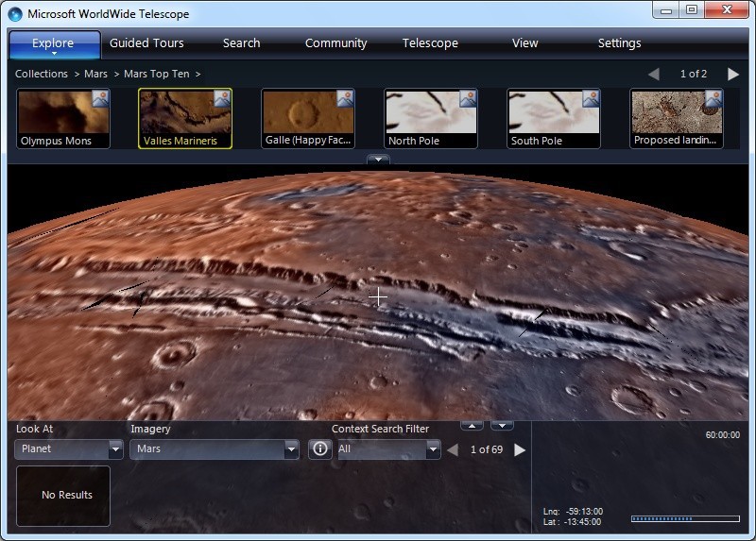Click image icon on South Pole thumbnail
The height and width of the screenshot is (541, 756).
pos(591,99)
